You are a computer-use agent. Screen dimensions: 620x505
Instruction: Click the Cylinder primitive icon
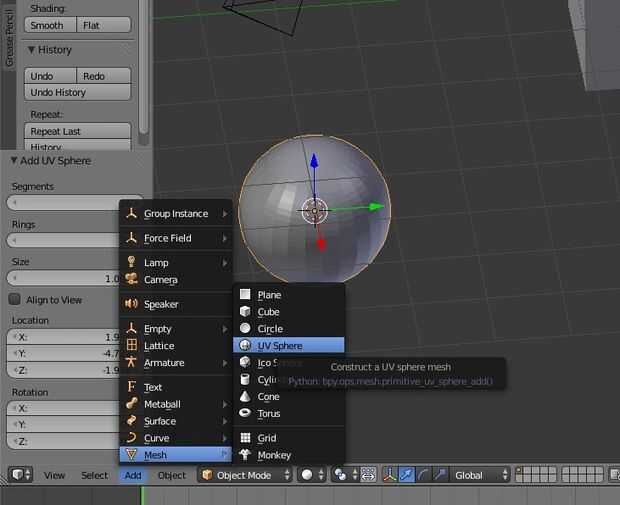[245, 379]
